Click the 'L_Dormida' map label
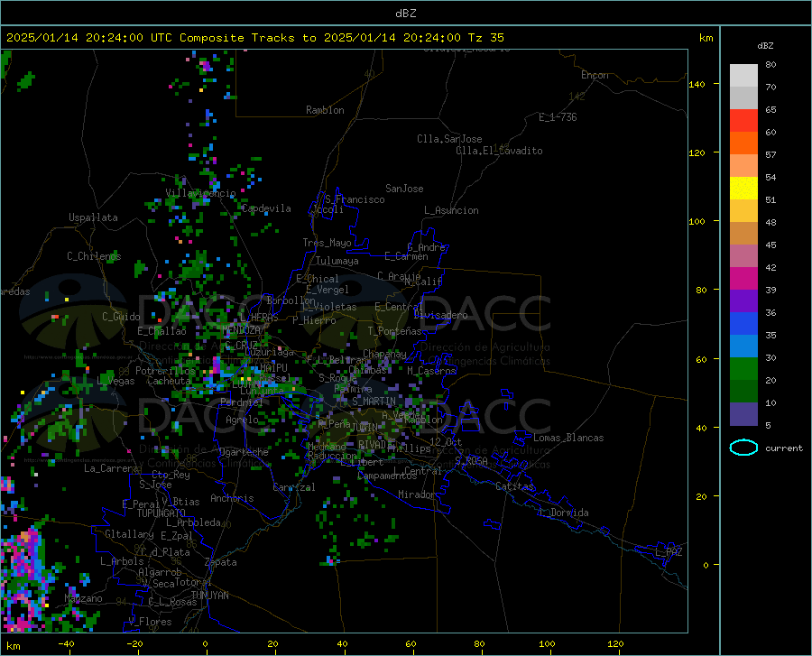This screenshot has height=656, width=812. (x=564, y=513)
